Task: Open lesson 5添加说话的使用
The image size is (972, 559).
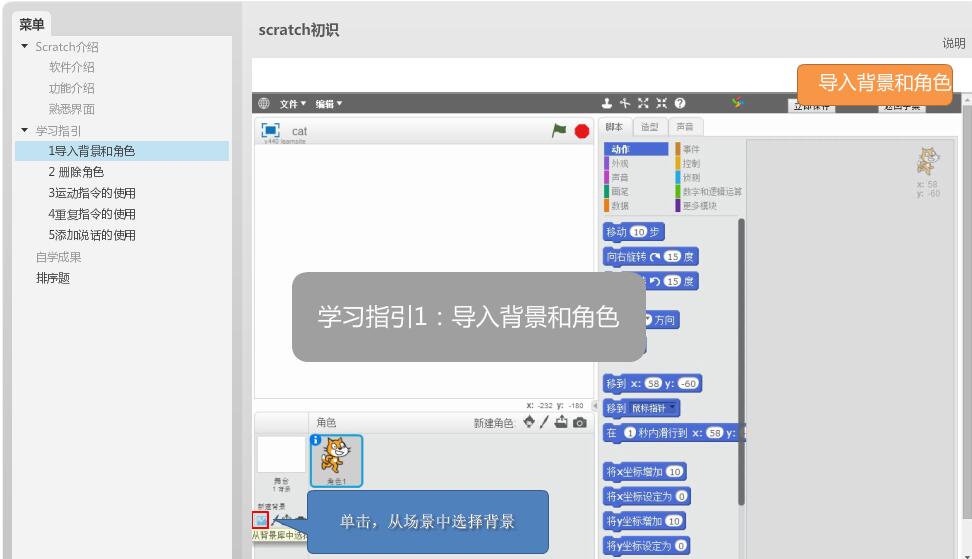Action: click(92, 235)
